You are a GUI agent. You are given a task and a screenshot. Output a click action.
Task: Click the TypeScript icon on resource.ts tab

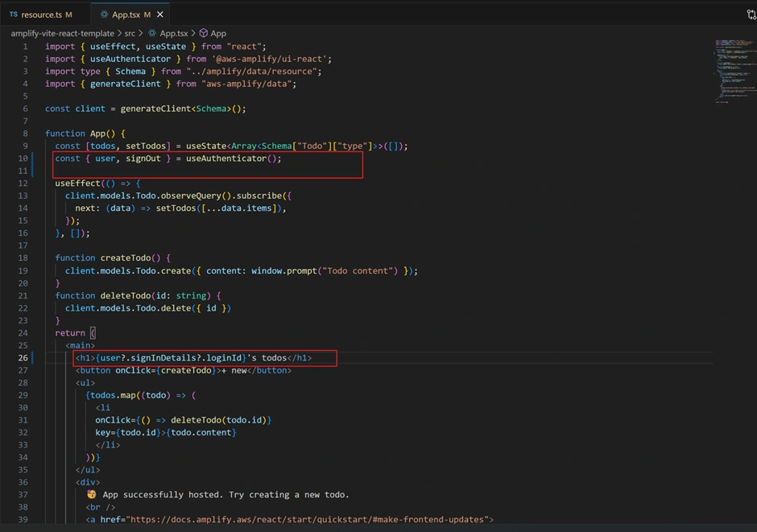pos(13,14)
